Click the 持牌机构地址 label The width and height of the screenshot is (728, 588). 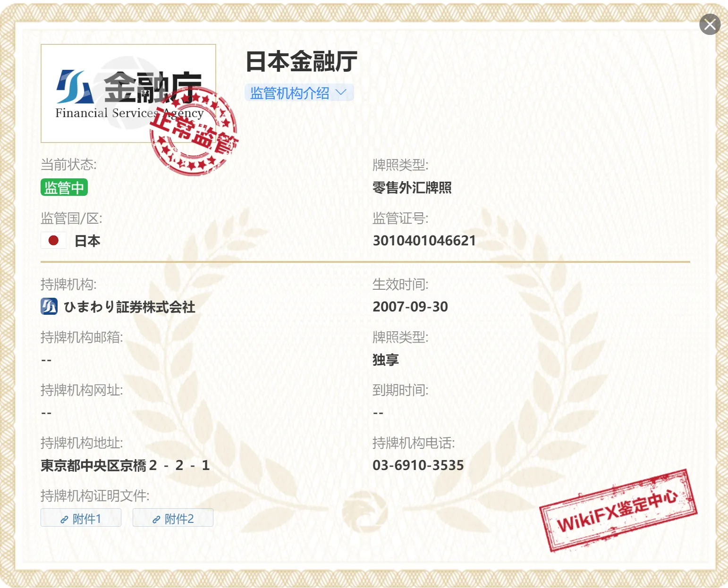82,443
